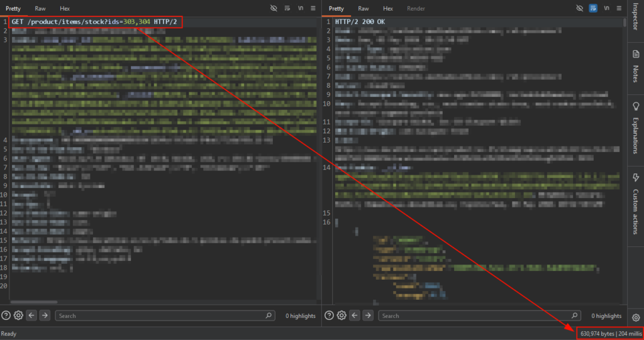Toggle hidden characters in request pane
Screen dimensions: 644x340
274,8
